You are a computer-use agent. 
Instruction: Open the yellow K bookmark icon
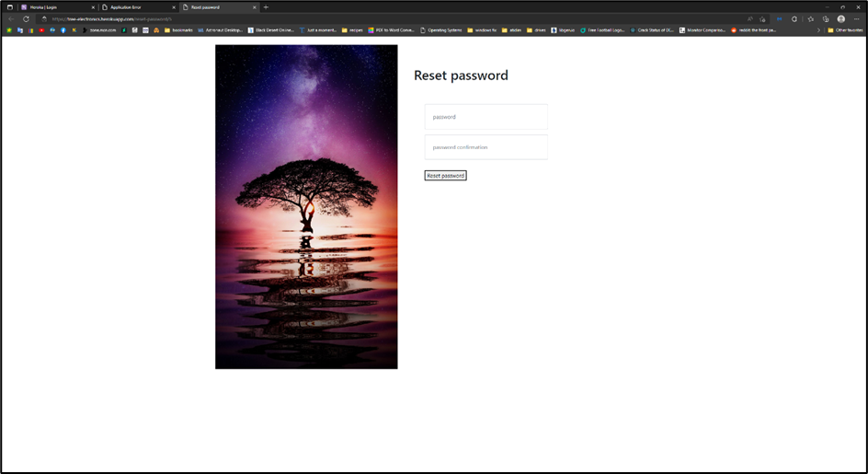74,30
